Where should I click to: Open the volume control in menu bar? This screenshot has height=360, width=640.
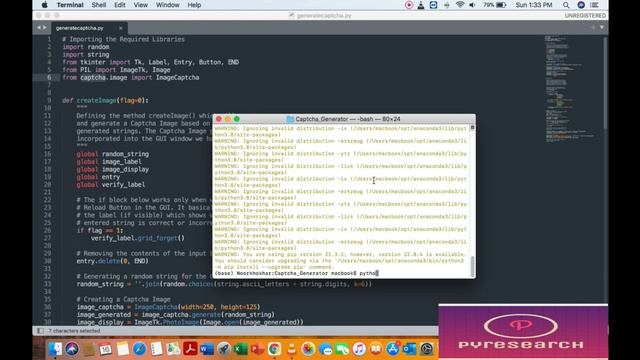pyautogui.click(x=472, y=5)
